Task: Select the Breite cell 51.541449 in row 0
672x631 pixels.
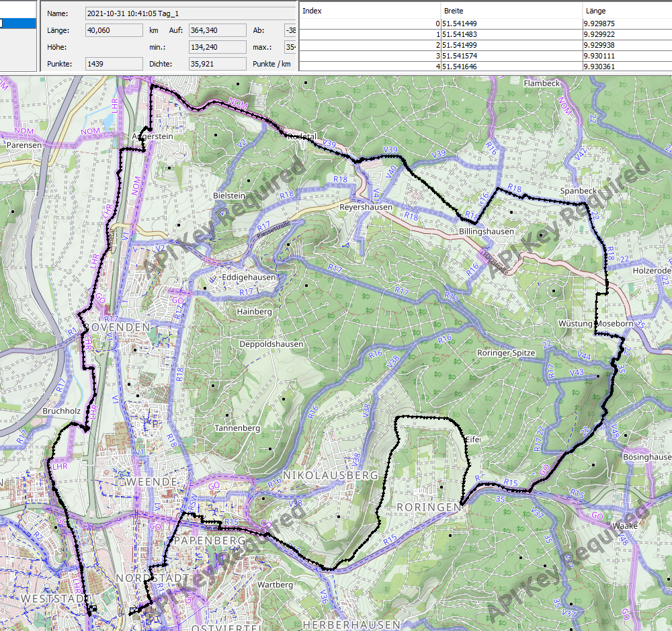Action: pos(511,24)
